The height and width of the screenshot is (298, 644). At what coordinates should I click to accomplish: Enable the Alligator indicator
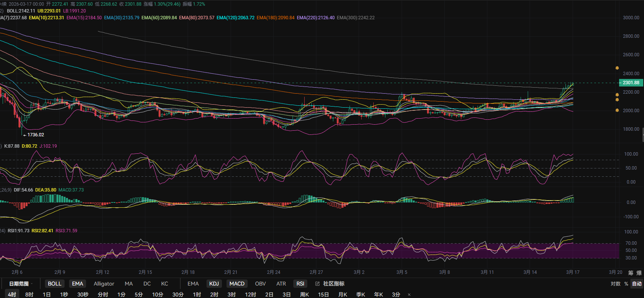(x=104, y=284)
